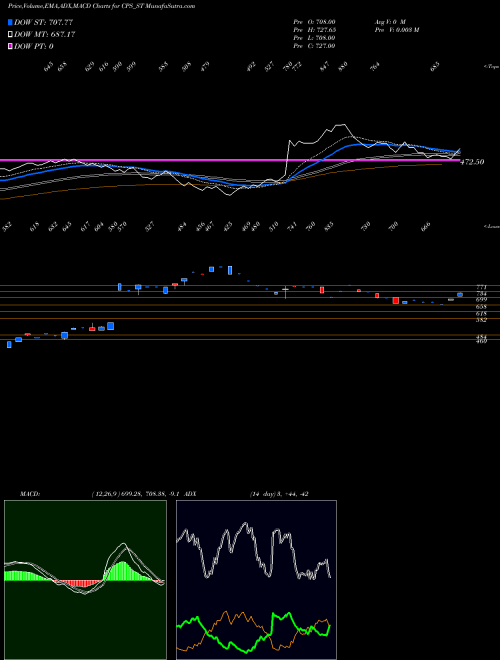Screen dimensions: 500x660
Task: Click the Pre H: 727.65 value
Action: pyautogui.click(x=314, y=30)
